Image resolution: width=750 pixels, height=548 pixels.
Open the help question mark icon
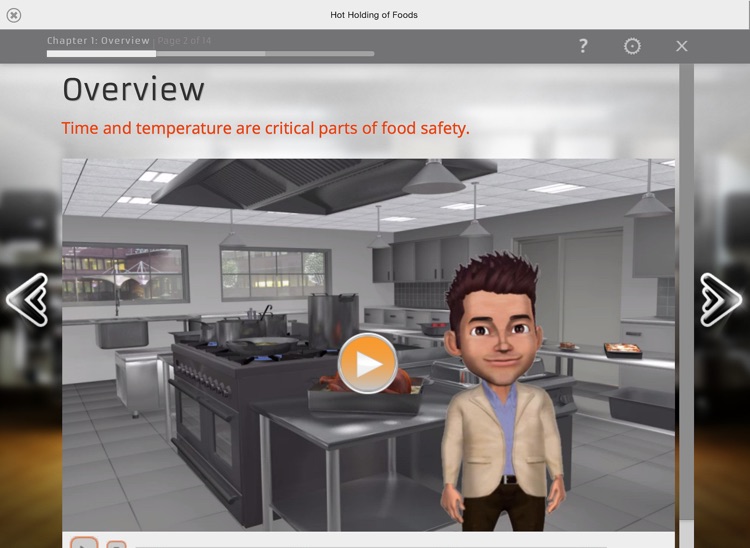(x=583, y=46)
